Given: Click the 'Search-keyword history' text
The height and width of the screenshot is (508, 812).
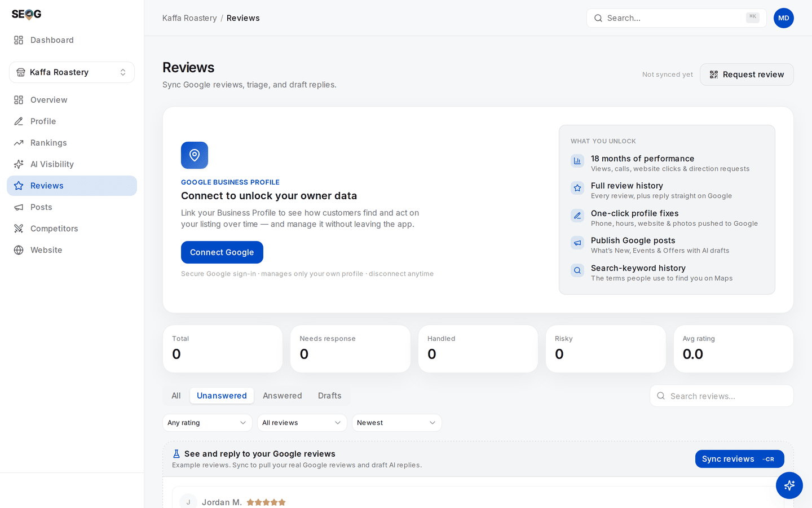Looking at the screenshot, I should point(638,268).
